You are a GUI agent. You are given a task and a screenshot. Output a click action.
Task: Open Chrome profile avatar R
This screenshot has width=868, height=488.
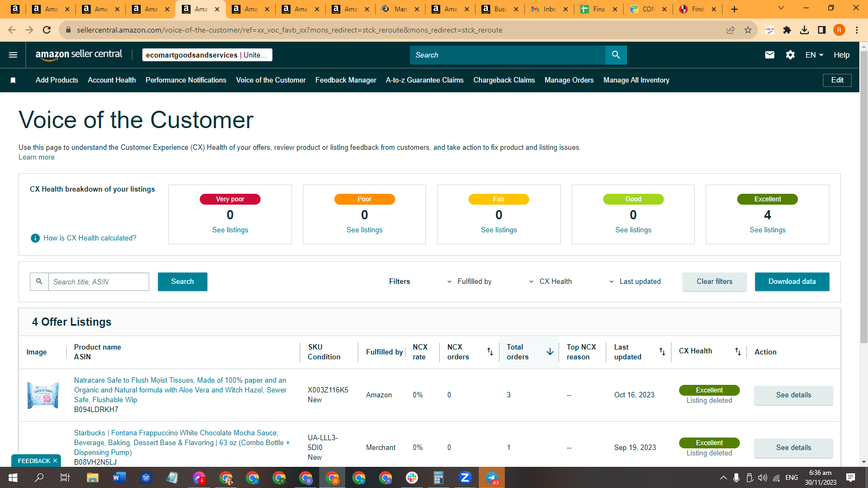click(839, 30)
